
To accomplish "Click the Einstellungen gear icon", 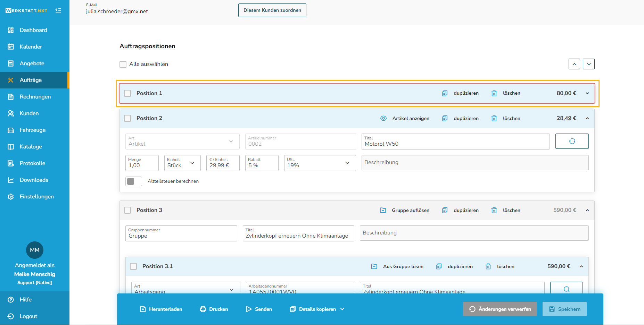I will coord(11,197).
